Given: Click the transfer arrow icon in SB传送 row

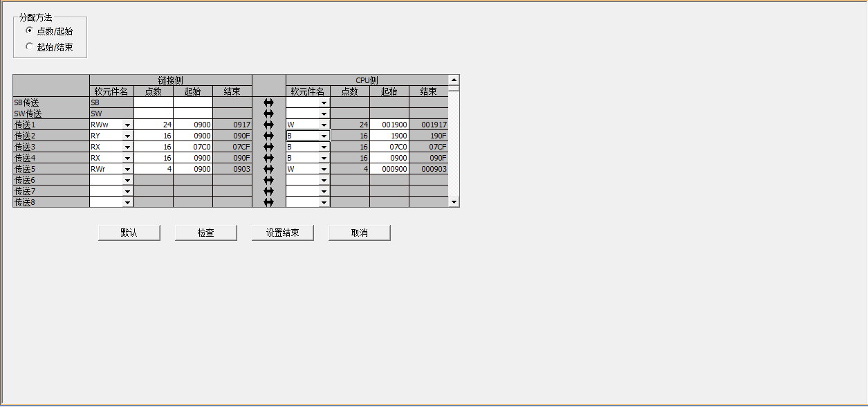Looking at the screenshot, I should coord(269,102).
